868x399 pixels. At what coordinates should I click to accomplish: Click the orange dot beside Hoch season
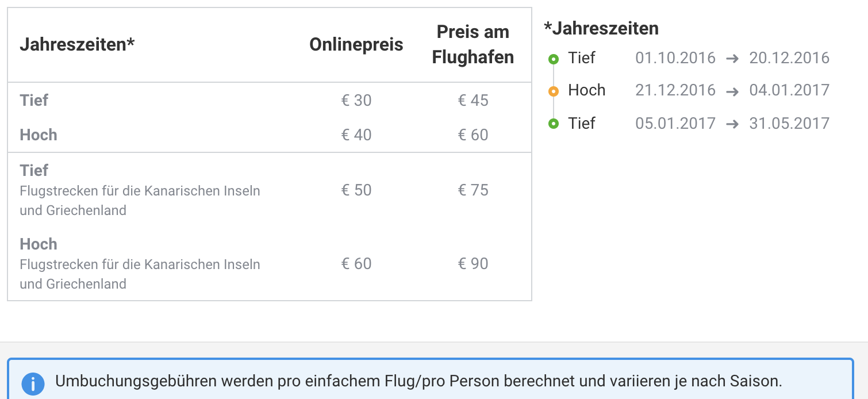554,91
